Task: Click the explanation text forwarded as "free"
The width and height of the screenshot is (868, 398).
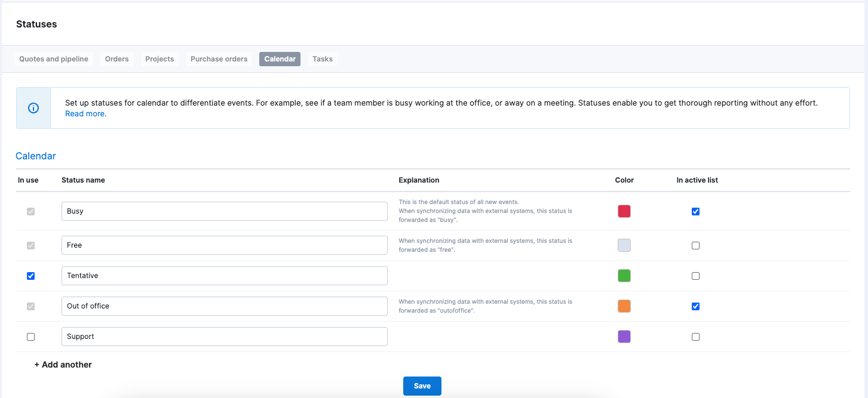Action: 486,245
